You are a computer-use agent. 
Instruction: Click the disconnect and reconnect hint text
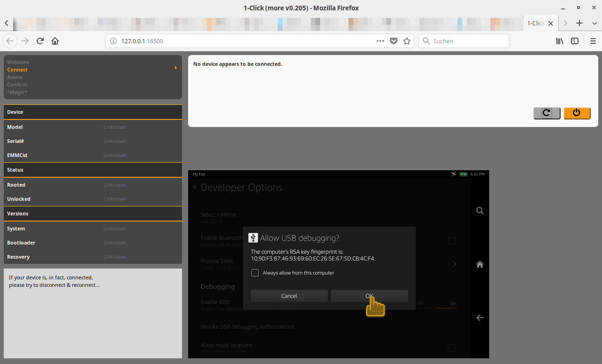[x=54, y=281]
